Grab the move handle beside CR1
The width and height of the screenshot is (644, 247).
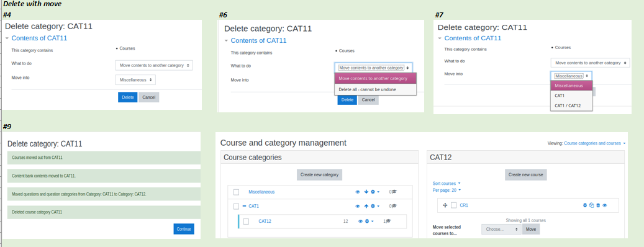(x=445, y=205)
